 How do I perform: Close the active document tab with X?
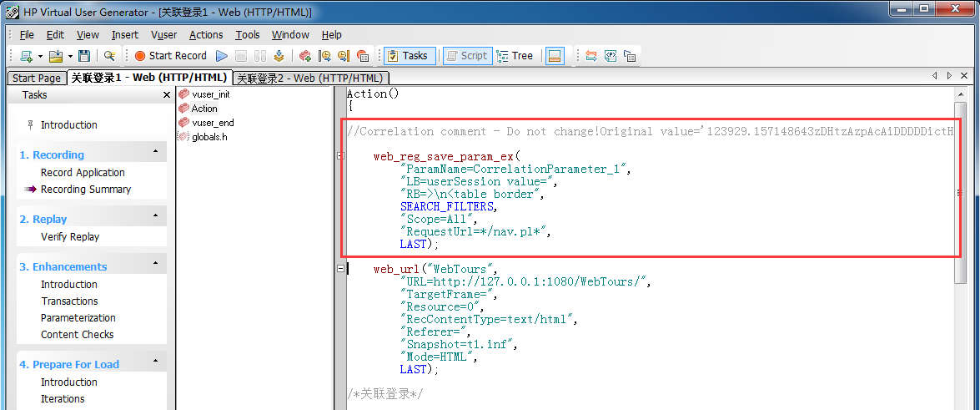pyautogui.click(x=964, y=76)
